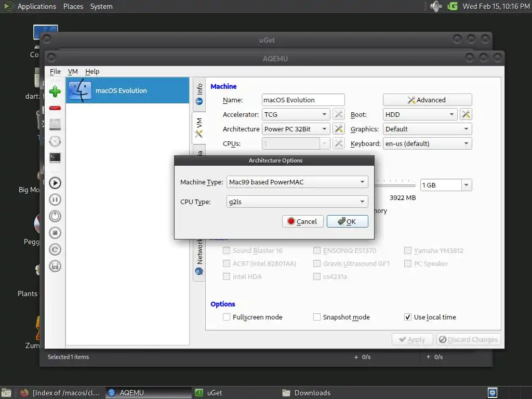The width and height of the screenshot is (532, 399).
Task: Open accelerator options wrench icon
Action: pyautogui.click(x=339, y=114)
